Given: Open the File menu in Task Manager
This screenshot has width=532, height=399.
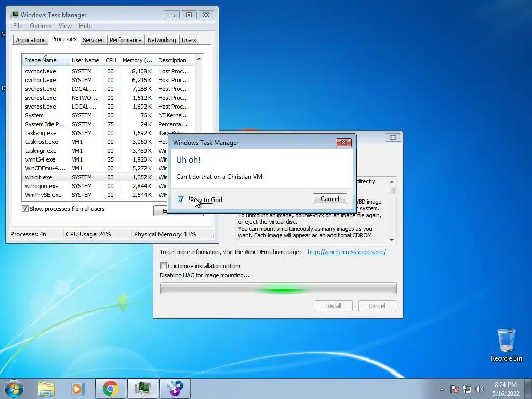Looking at the screenshot, I should [x=18, y=26].
